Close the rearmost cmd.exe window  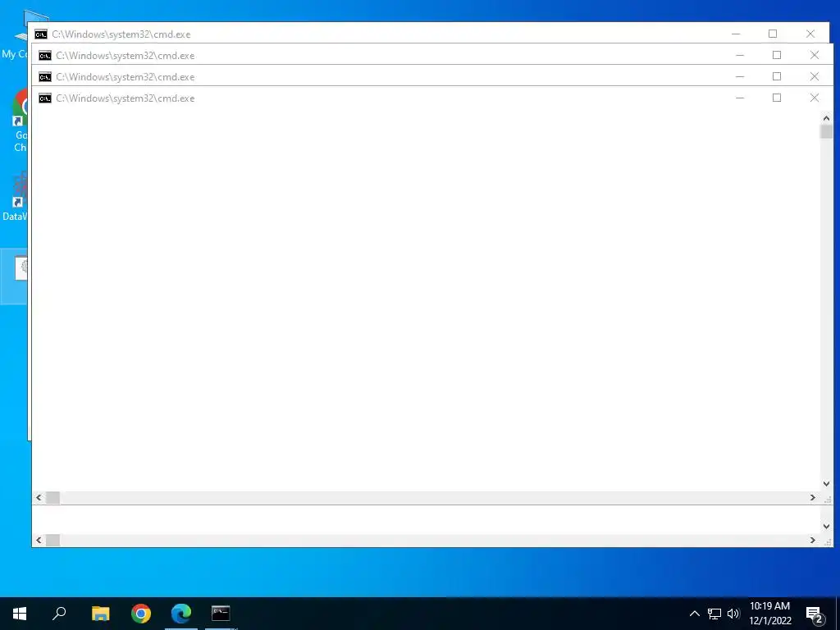tap(810, 34)
